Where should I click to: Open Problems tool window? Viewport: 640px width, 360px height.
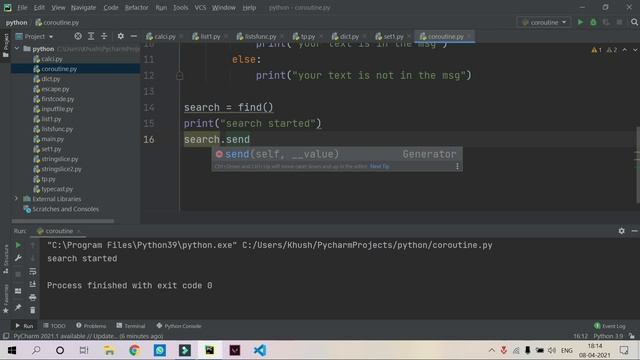(91, 326)
